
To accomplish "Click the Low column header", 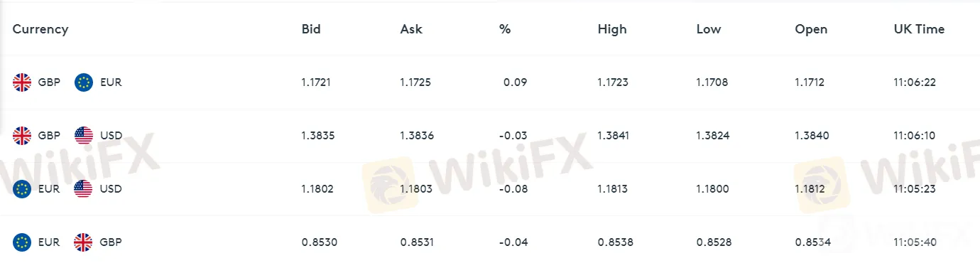I will tap(709, 29).
